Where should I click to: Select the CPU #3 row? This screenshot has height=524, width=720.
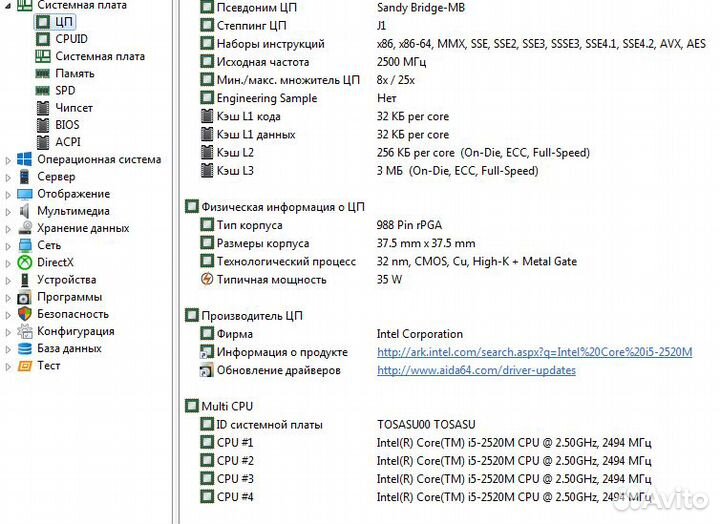pyautogui.click(x=426, y=479)
